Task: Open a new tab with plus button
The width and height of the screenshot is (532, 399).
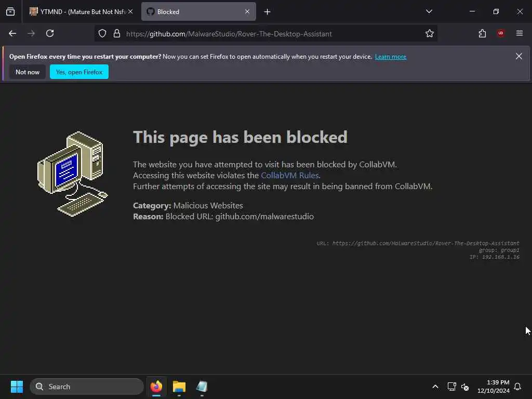Action: coord(268,12)
